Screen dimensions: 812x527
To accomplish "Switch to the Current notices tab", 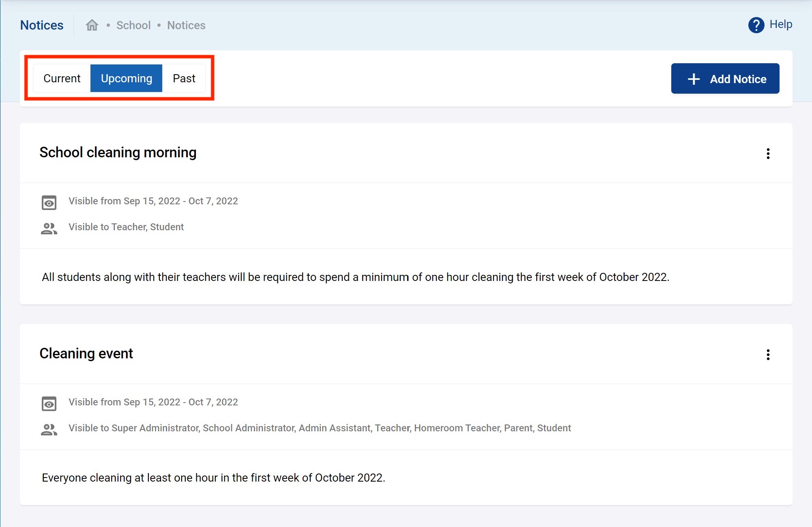I will pos(62,78).
